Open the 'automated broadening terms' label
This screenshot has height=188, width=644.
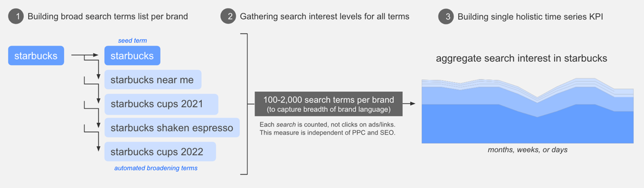tap(156, 168)
